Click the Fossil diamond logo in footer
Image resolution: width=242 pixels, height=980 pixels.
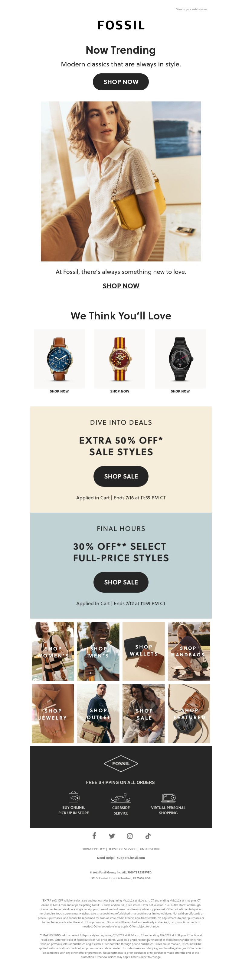click(121, 763)
